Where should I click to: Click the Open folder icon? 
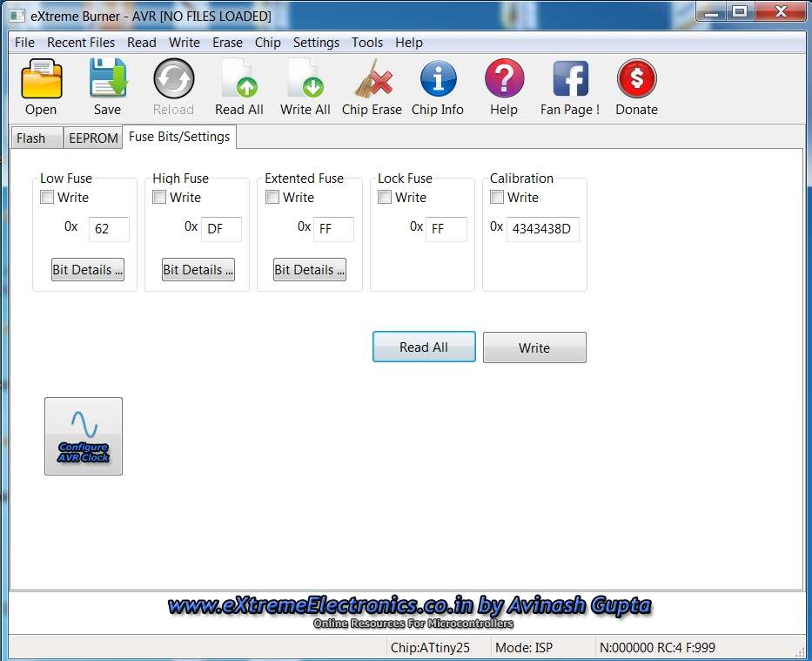click(42, 78)
